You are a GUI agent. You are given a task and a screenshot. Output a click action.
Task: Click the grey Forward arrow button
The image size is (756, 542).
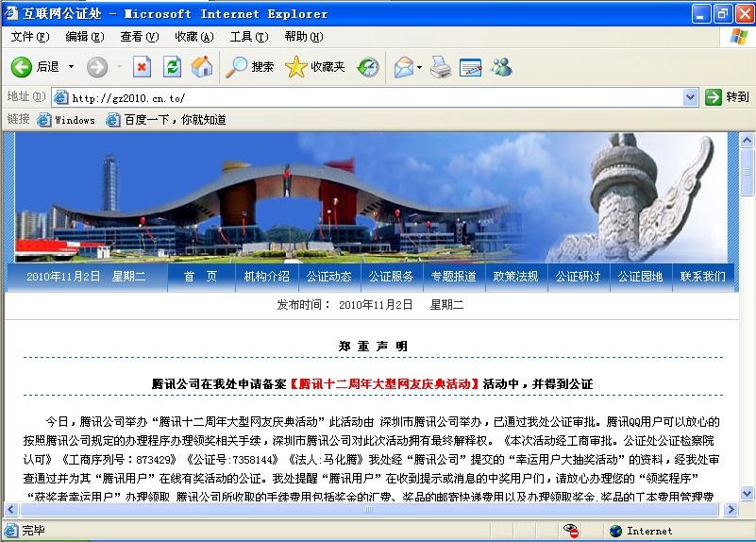pyautogui.click(x=97, y=67)
